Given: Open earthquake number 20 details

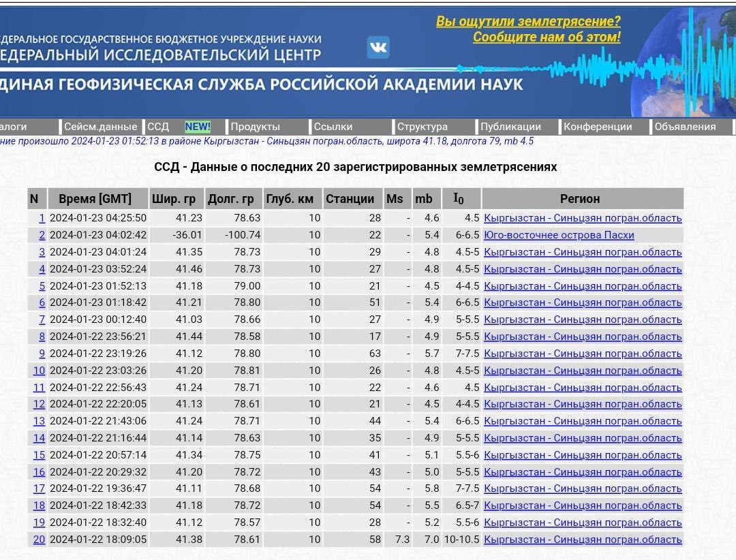Looking at the screenshot, I should click(x=39, y=540).
